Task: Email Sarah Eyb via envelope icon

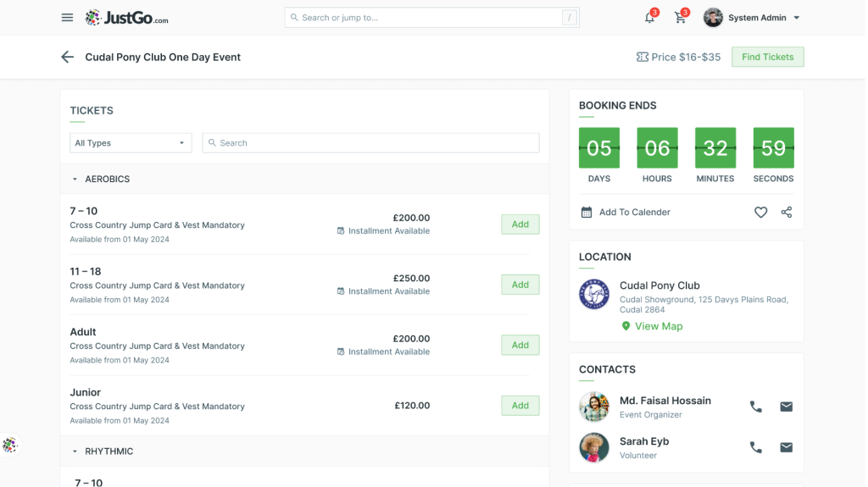Action: 786,447
